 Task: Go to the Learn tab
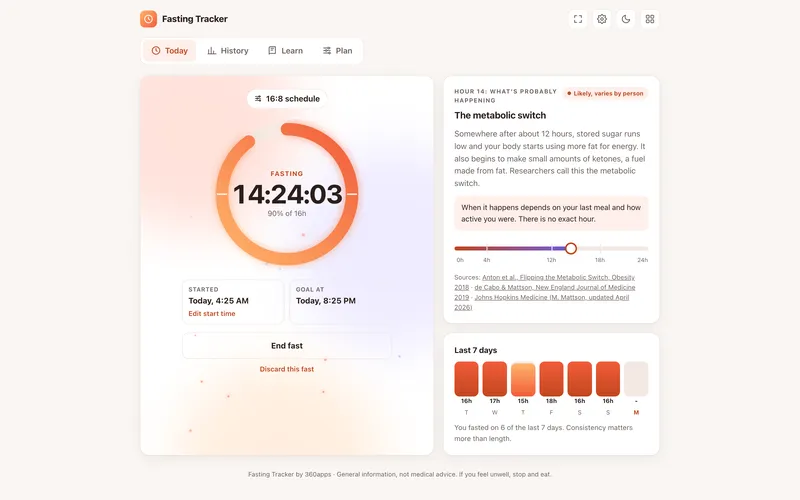click(285, 51)
